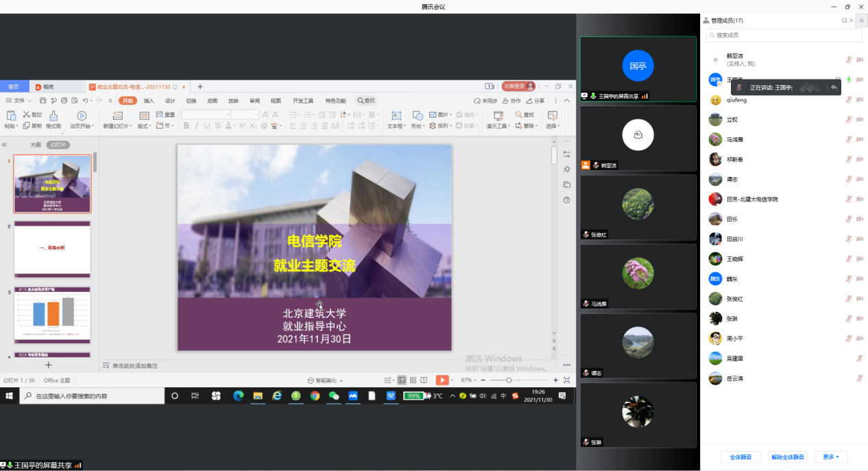Viewport: 868px width, 471px height.
Task: Click the 当页开始 slideshow play icon
Action: coord(82,115)
